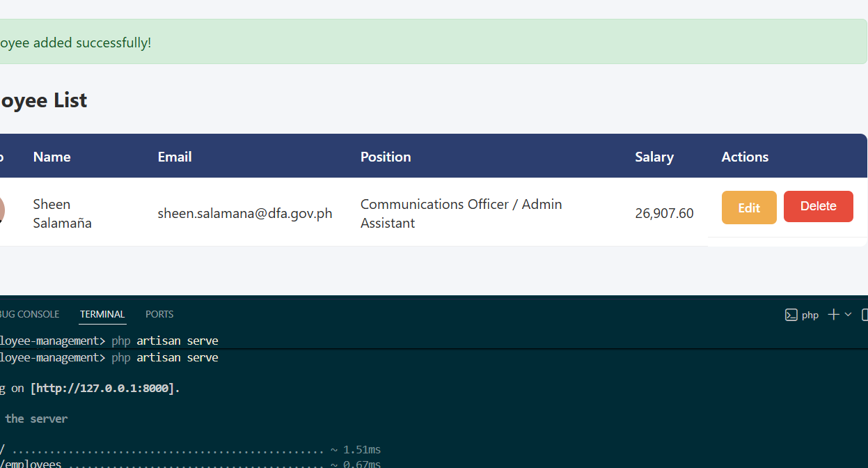Select the Position column header

386,157
